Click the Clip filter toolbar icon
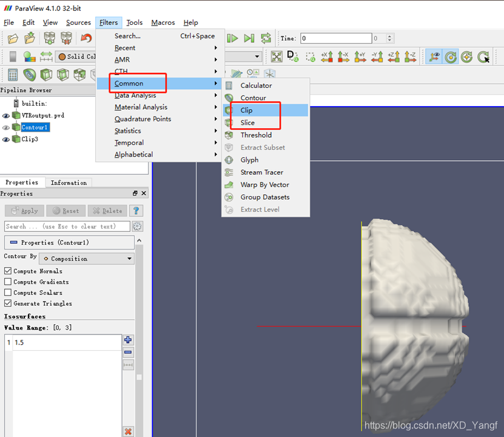 click(x=46, y=75)
